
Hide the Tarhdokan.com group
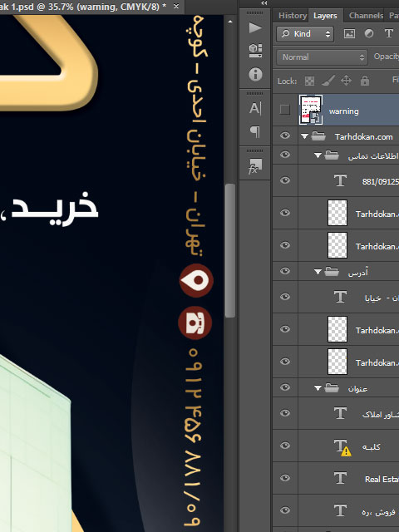[x=285, y=135]
